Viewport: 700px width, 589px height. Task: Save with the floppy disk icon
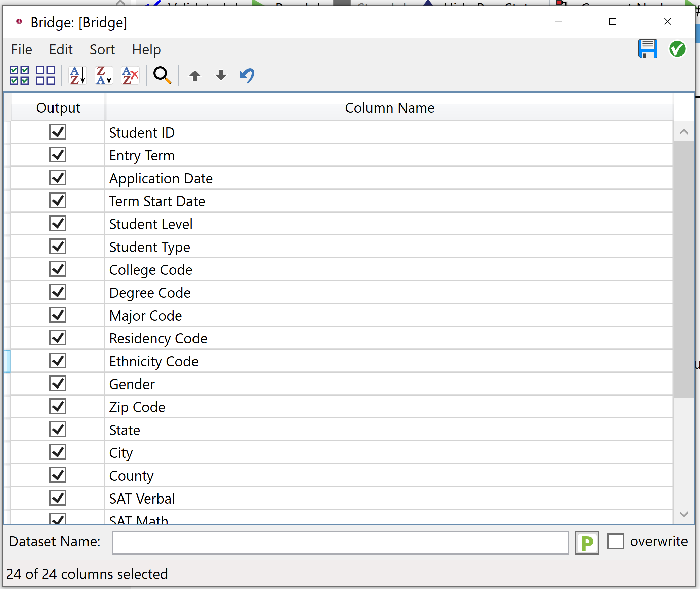click(x=647, y=49)
